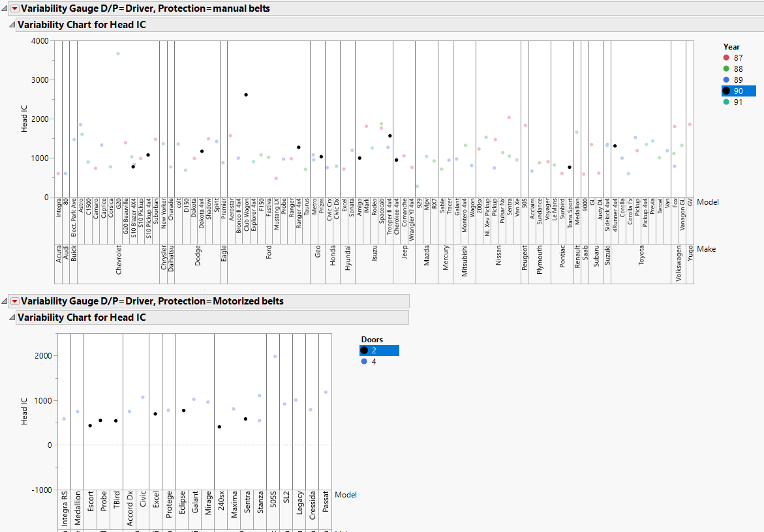Image resolution: width=764 pixels, height=532 pixels.
Task: Open red triangle menu for Motorized belts gauge
Action: (15, 301)
